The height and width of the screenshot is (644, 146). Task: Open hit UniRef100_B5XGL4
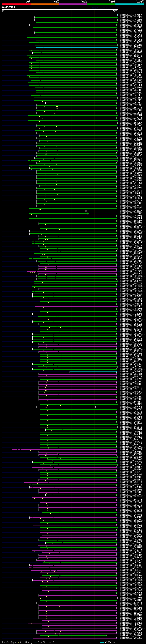[131, 218]
